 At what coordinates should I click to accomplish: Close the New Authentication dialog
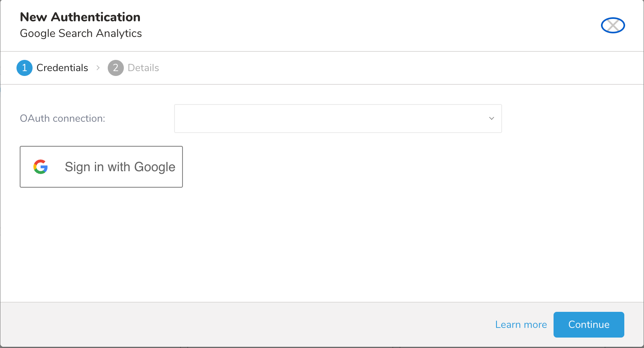613,25
